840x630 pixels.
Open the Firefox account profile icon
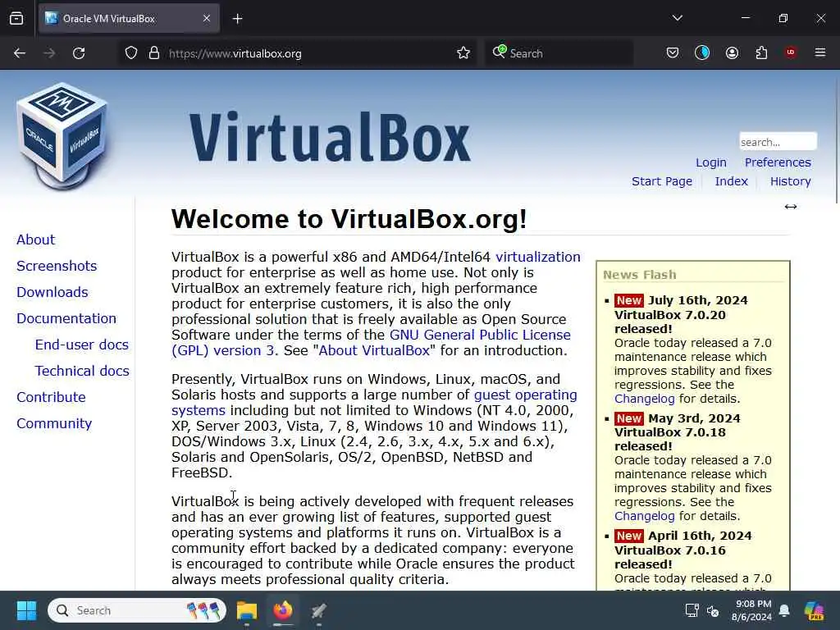[x=732, y=52]
